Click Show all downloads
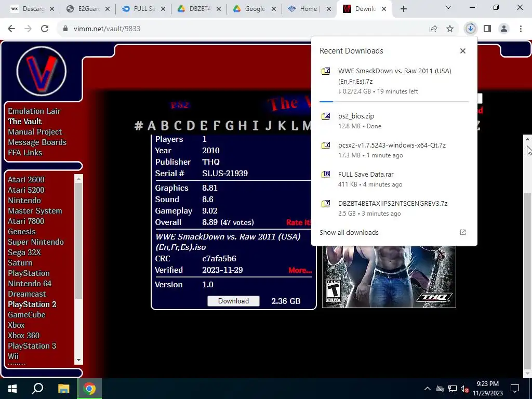 click(349, 232)
